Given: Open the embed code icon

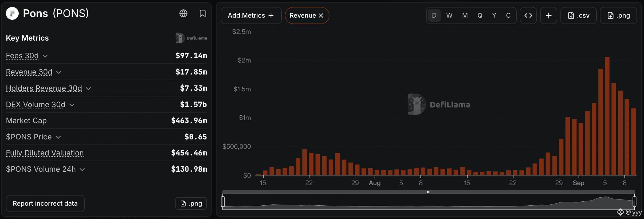Looking at the screenshot, I should point(528,15).
